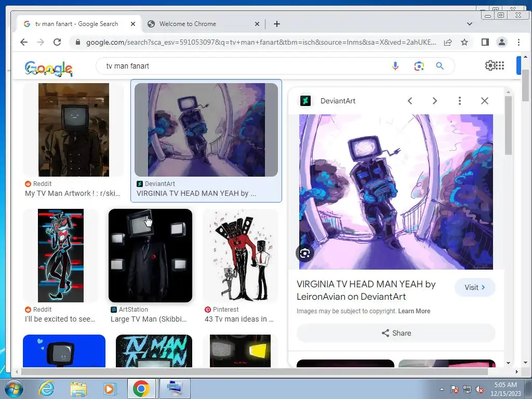This screenshot has width=532, height=399.
Task: Open Reddit My TV Man Artwork thumbnail
Action: tap(74, 129)
